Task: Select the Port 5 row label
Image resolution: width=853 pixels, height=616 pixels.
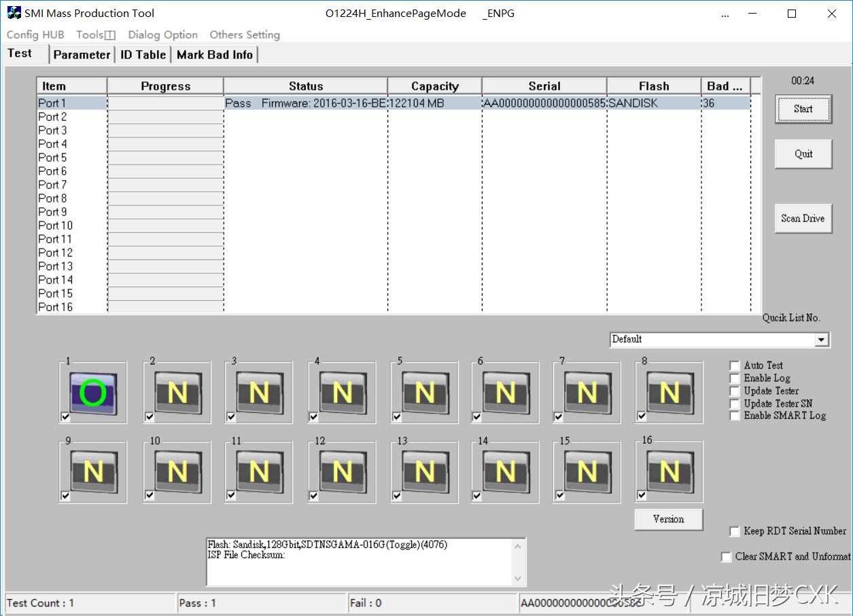Action: pyautogui.click(x=52, y=158)
